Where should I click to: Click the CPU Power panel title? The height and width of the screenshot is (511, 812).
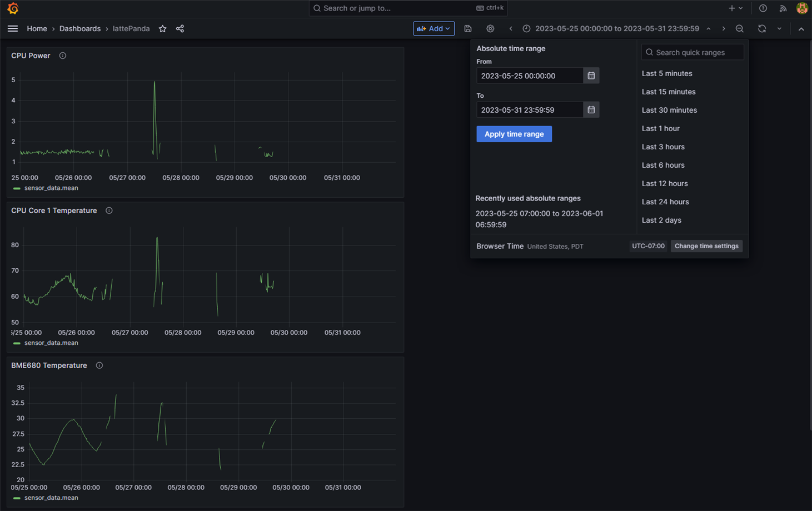pyautogui.click(x=31, y=56)
